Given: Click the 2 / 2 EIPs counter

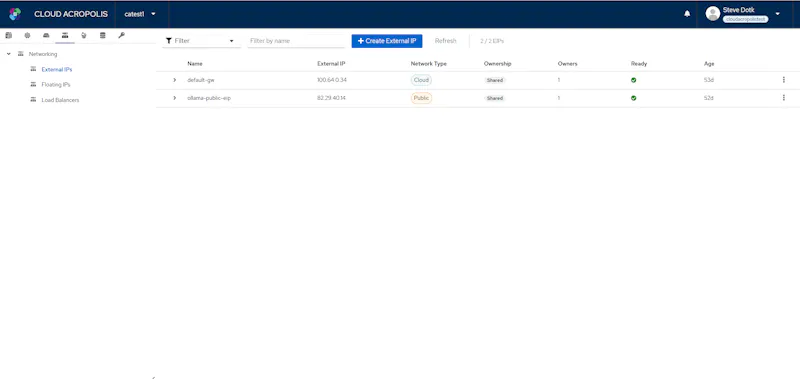Looking at the screenshot, I should click(x=492, y=41).
